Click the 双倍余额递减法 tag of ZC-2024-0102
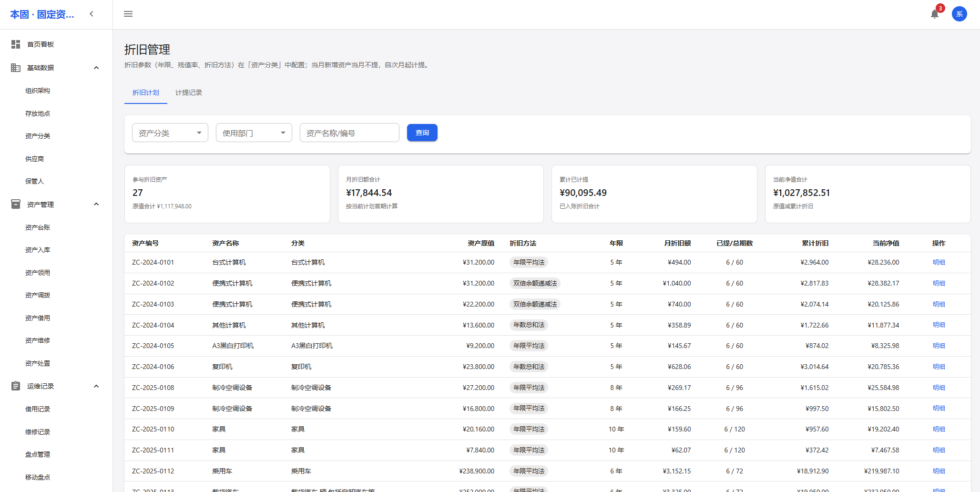This screenshot has height=492, width=980. click(x=535, y=283)
